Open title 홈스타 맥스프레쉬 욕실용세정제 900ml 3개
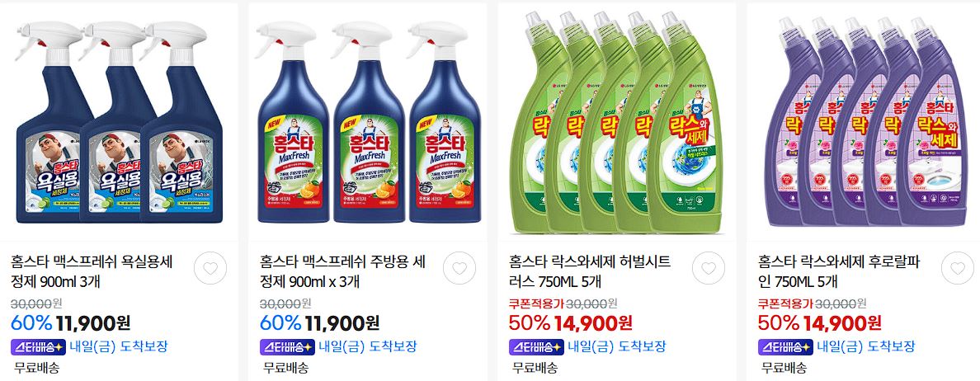Viewport: 980px width, 381px height. [x=92, y=271]
